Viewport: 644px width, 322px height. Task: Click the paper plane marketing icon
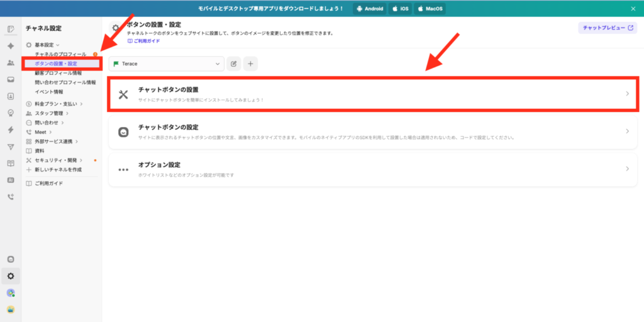pyautogui.click(x=11, y=147)
